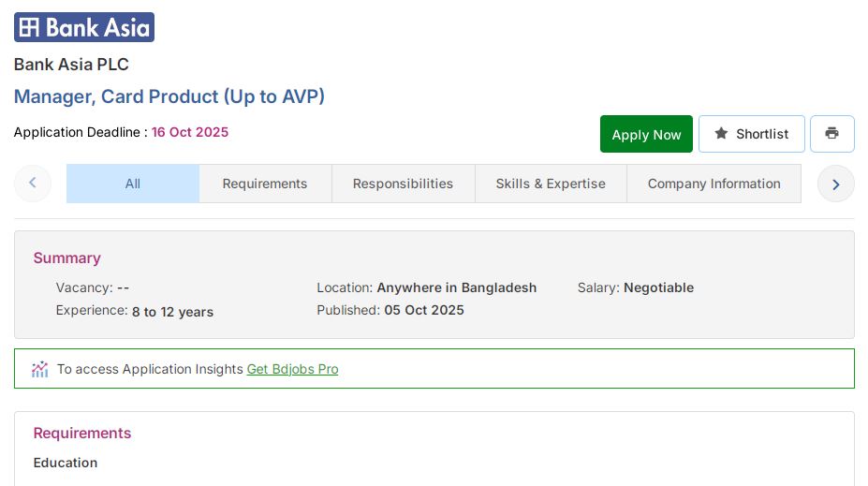This screenshot has height=486, width=868.
Task: Click the application deadline date 16 Oct 2025
Action: [x=190, y=132]
